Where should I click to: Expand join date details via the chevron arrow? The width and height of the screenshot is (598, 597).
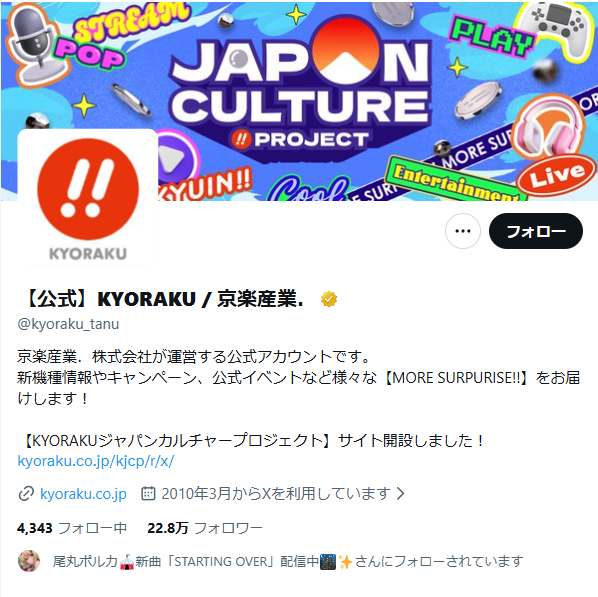coord(400,494)
